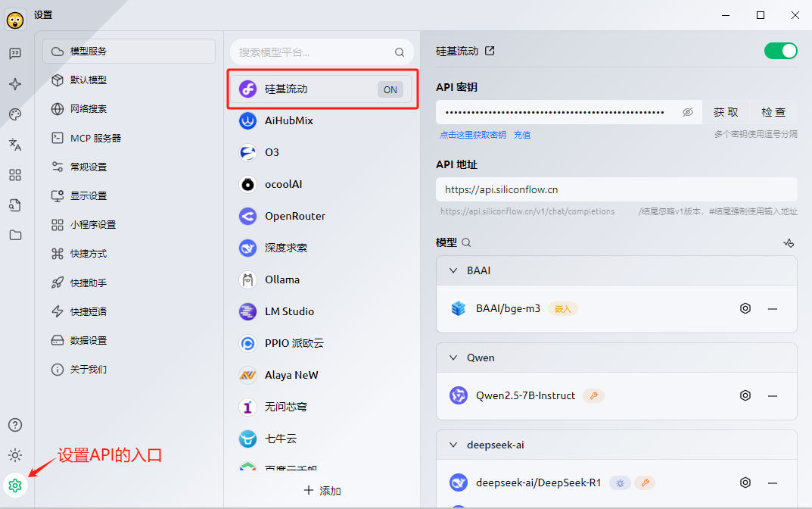Collapse the Qwen model group

[x=453, y=358]
